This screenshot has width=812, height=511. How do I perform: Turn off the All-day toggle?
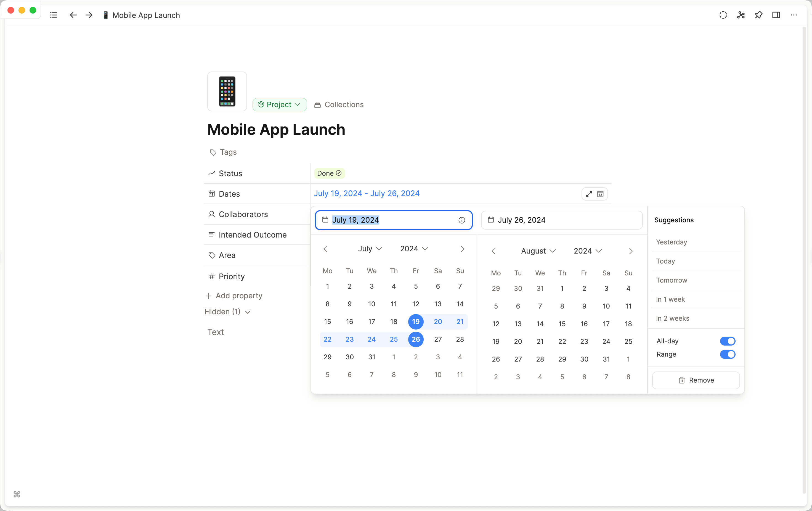pyautogui.click(x=727, y=341)
